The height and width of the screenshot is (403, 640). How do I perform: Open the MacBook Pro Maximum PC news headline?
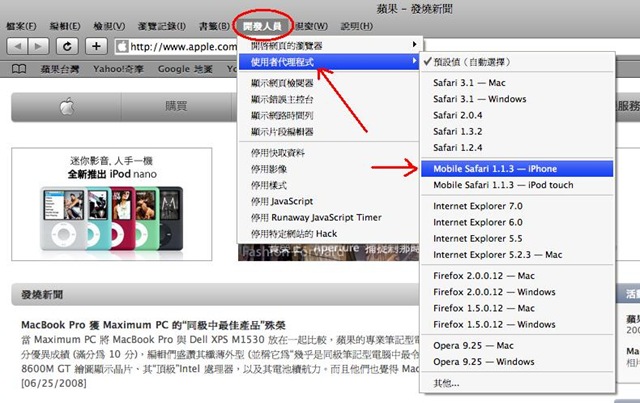click(x=153, y=325)
